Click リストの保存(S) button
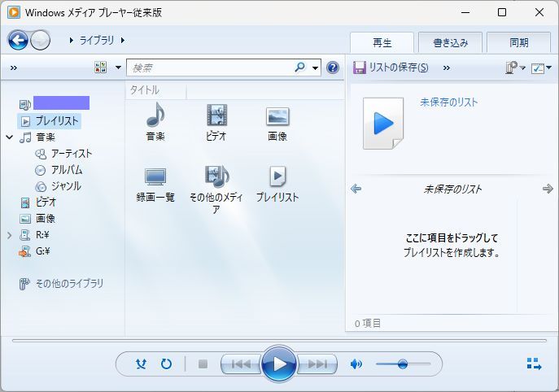The image size is (559, 392). pos(391,67)
